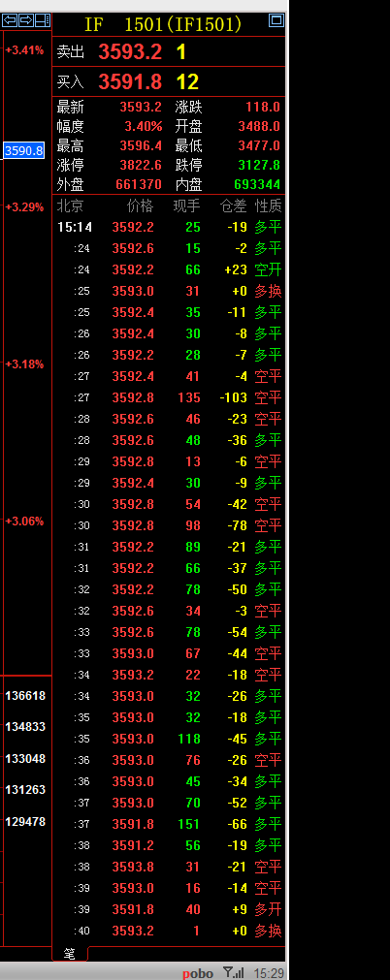Click the IF 1501(IF1501) contract title
390x980 pixels.
click(x=163, y=24)
